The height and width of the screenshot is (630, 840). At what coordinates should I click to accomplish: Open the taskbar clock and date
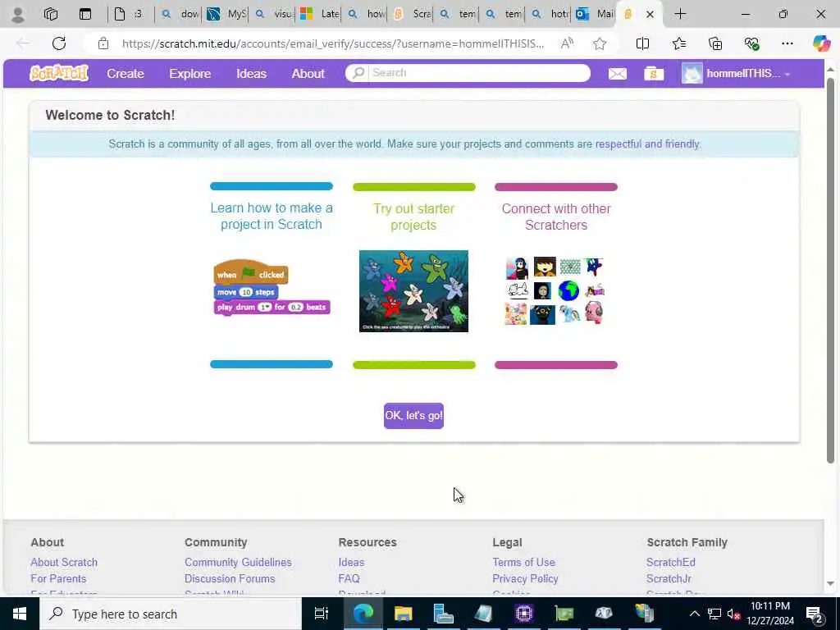(x=770, y=614)
